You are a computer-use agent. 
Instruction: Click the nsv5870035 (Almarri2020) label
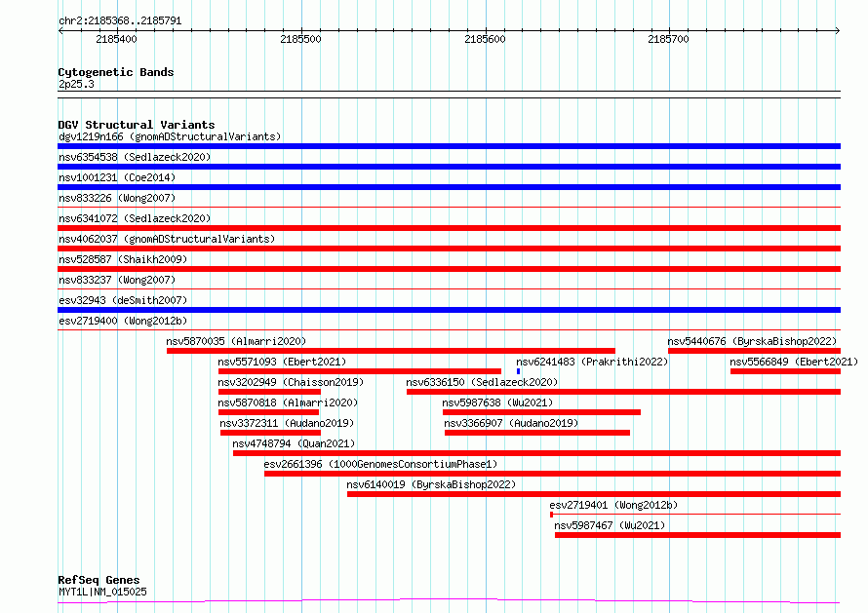[236, 341]
